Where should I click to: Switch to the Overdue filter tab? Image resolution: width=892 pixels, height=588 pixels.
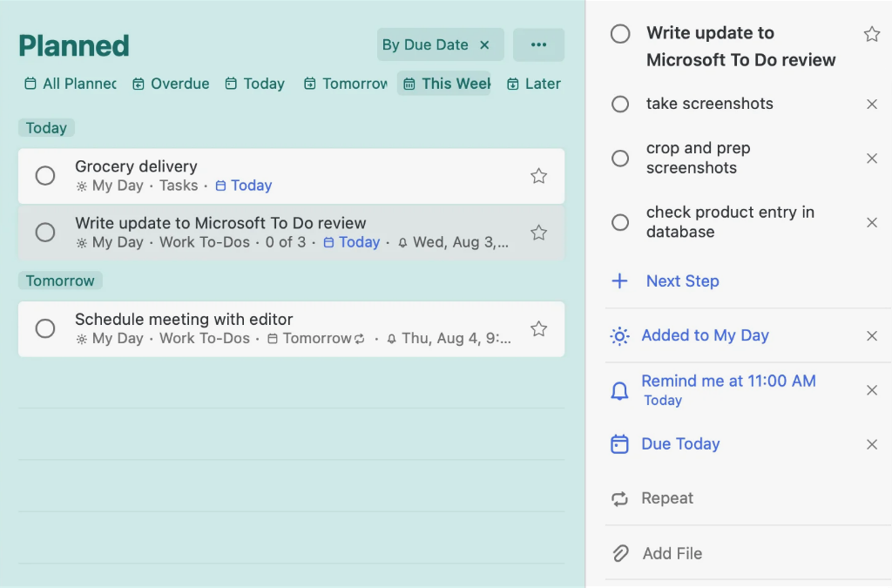[x=171, y=84]
